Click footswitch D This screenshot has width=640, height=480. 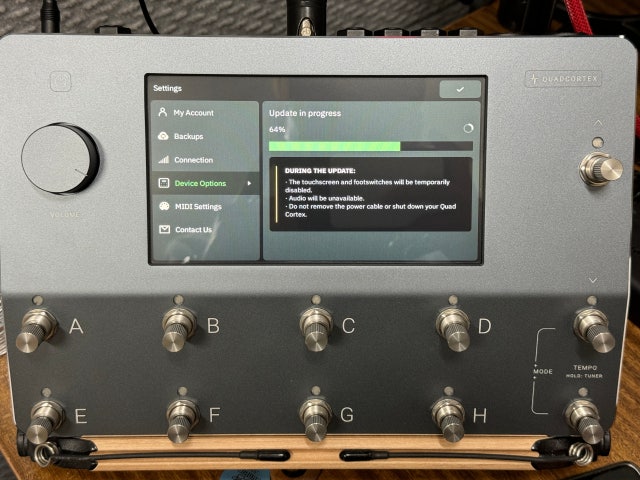tap(453, 329)
